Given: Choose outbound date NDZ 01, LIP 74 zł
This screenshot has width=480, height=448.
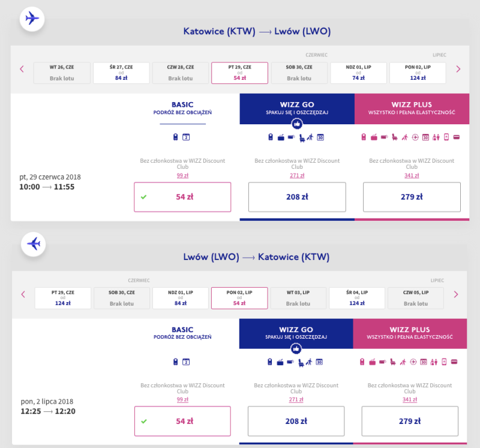Looking at the screenshot, I should [x=358, y=73].
